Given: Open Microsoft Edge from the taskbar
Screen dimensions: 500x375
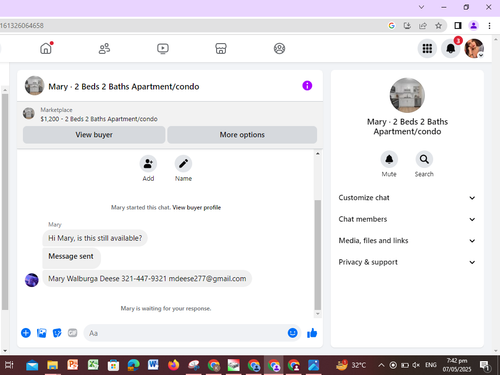Looking at the screenshot, I should pyautogui.click(x=133, y=365).
